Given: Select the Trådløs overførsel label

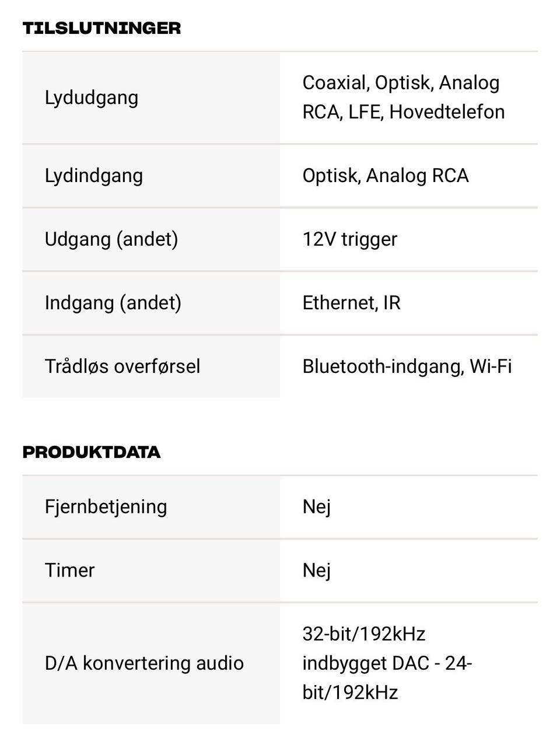Looking at the screenshot, I should (123, 366).
